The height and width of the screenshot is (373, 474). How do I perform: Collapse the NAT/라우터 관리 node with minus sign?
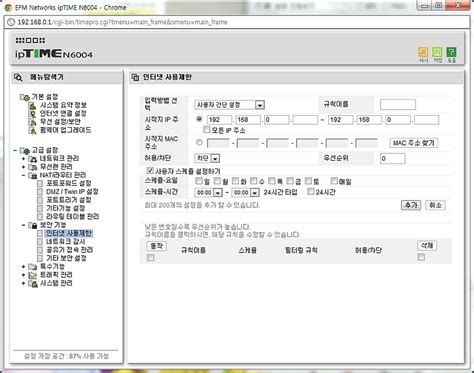[x=23, y=175]
